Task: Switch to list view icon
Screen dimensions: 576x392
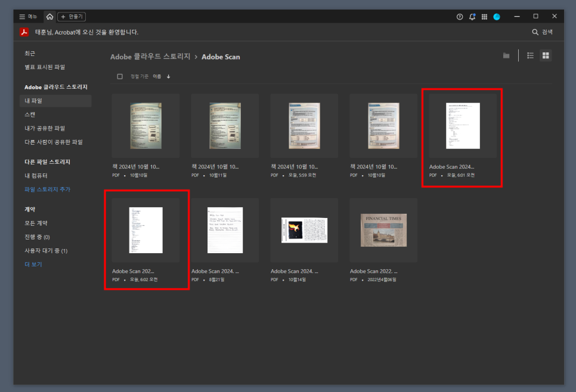Action: [530, 55]
